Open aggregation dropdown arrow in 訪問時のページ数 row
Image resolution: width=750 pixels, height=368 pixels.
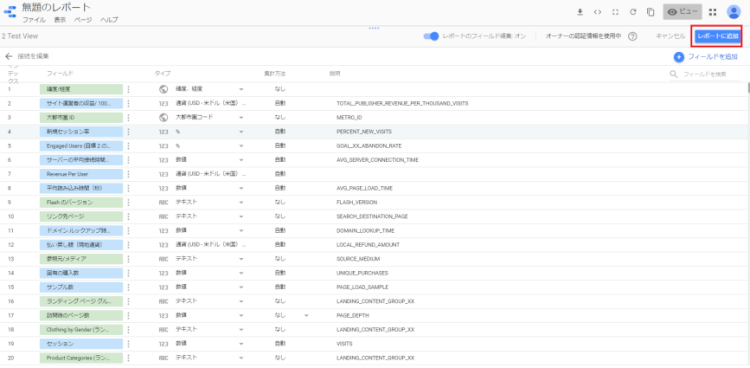tap(306, 316)
